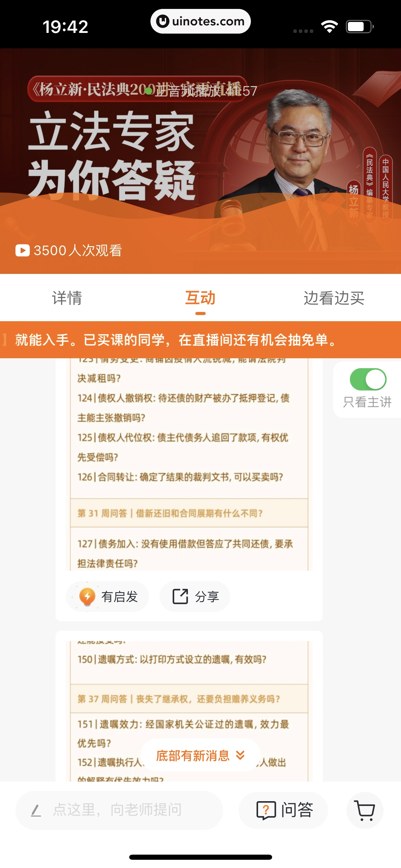Tap the play icon beside 3500人次观看
Image resolution: width=401 pixels, height=868 pixels.
(x=23, y=250)
